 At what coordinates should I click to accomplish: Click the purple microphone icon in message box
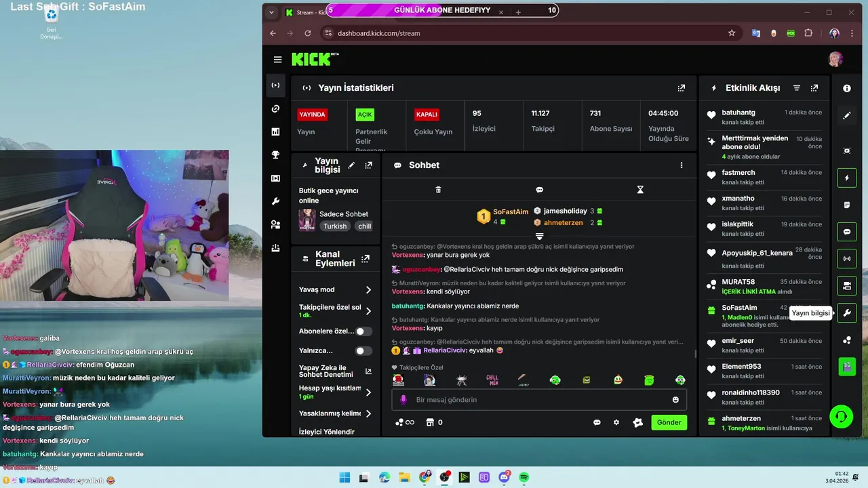click(x=403, y=400)
